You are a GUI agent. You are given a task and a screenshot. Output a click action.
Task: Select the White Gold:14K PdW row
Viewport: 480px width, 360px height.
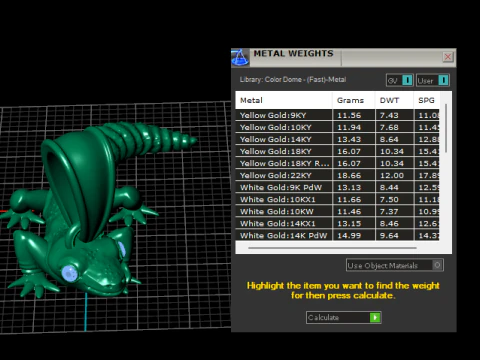point(337,235)
